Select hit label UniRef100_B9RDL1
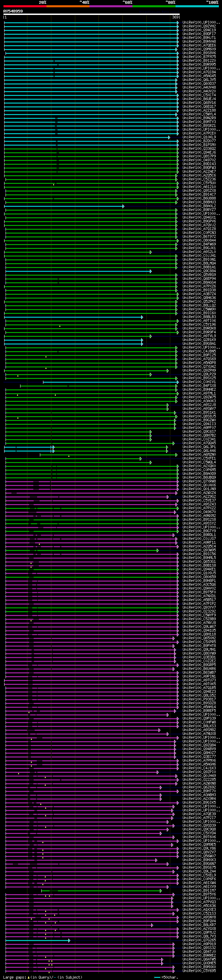 [199, 535]
